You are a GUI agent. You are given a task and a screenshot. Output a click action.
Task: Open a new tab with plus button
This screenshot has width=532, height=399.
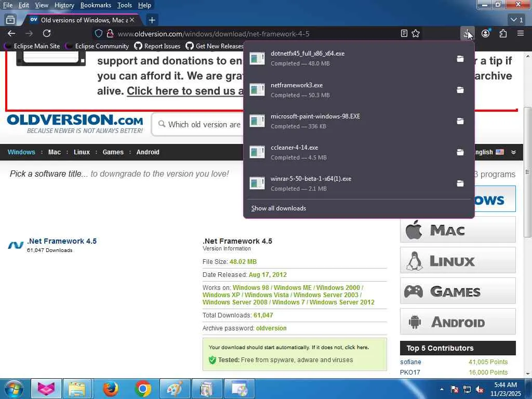[152, 20]
